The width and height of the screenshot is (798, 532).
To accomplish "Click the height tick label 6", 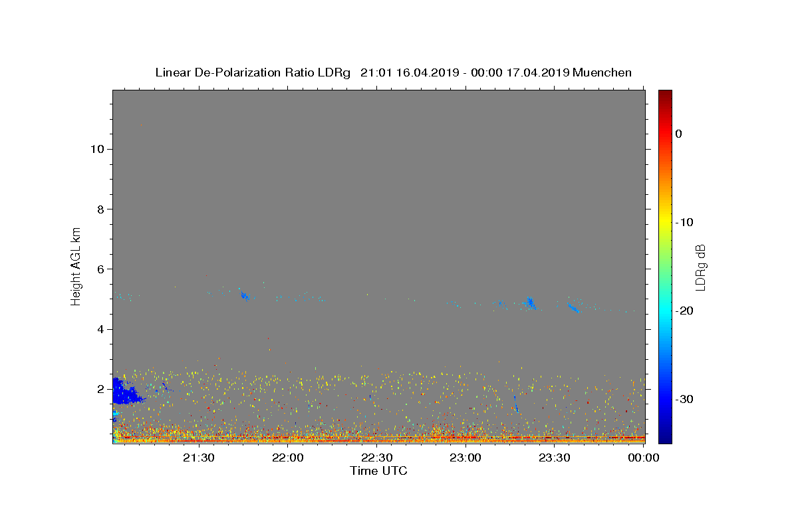I will [101, 269].
